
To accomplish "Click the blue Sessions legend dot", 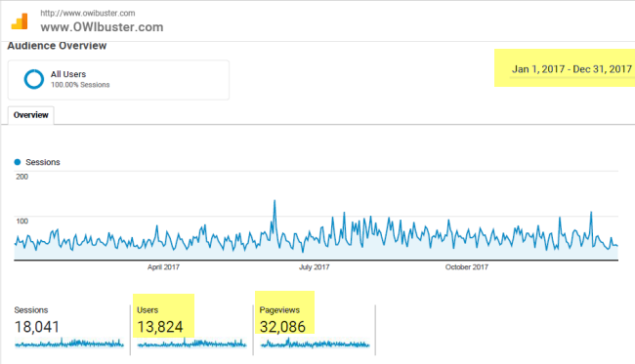I will click(x=17, y=162).
